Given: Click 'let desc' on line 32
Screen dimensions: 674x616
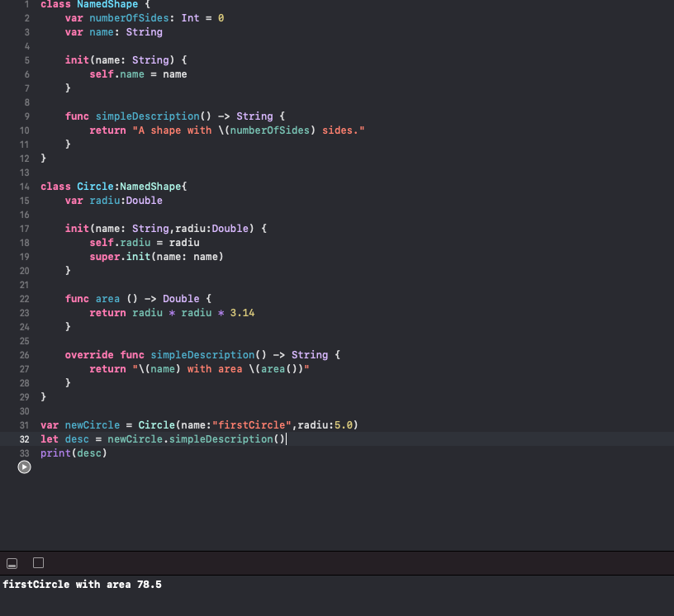Looking at the screenshot, I should pyautogui.click(x=65, y=439).
